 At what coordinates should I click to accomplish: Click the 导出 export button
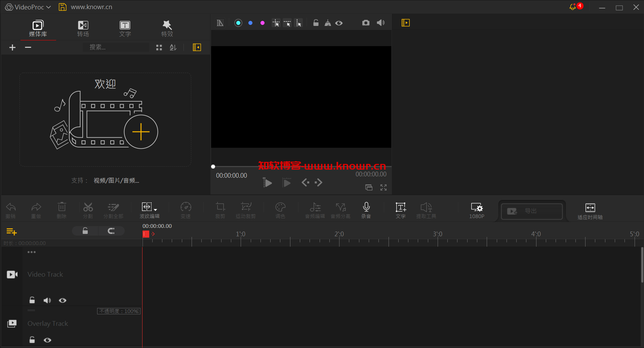(532, 211)
